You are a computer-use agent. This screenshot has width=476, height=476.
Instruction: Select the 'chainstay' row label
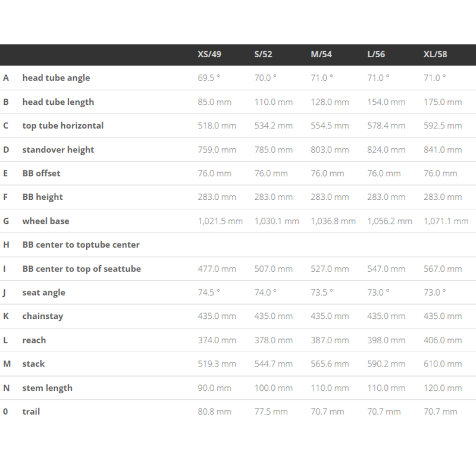point(42,316)
